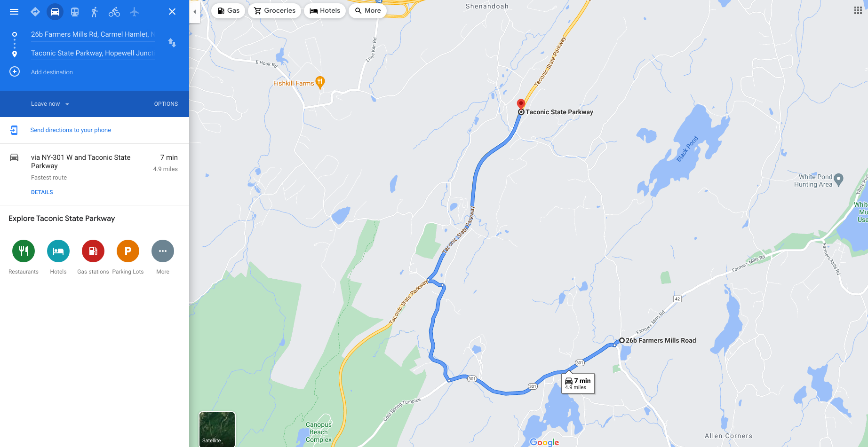Open route DETAILS
The width and height of the screenshot is (868, 447).
pos(42,192)
